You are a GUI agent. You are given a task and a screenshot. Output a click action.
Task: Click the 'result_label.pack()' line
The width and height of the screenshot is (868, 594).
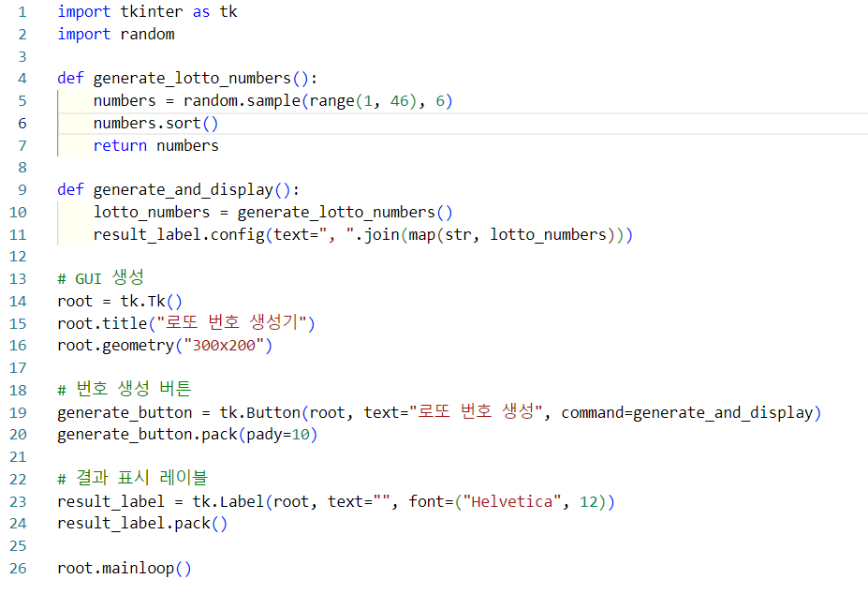coord(142,524)
